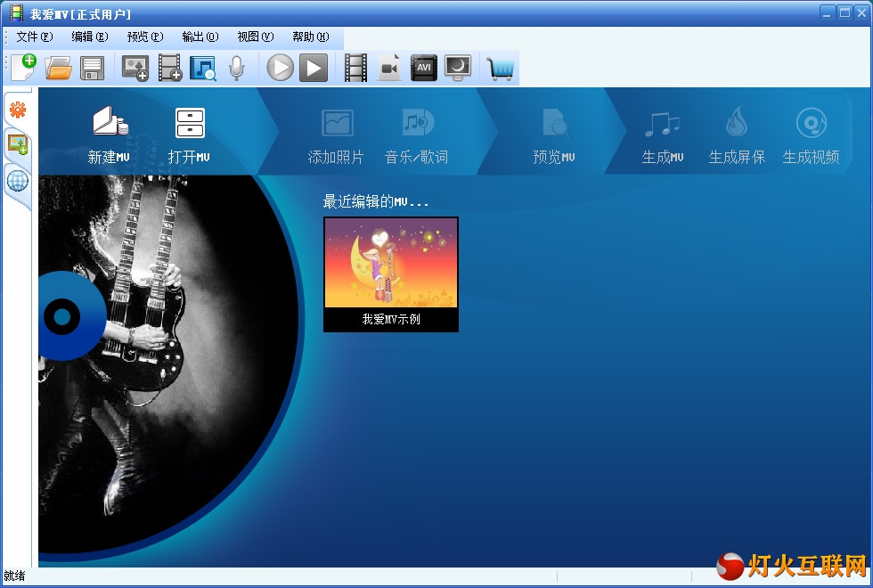This screenshot has width=873, height=588.
Task: Select the globe sidebar tab
Action: tap(18, 180)
